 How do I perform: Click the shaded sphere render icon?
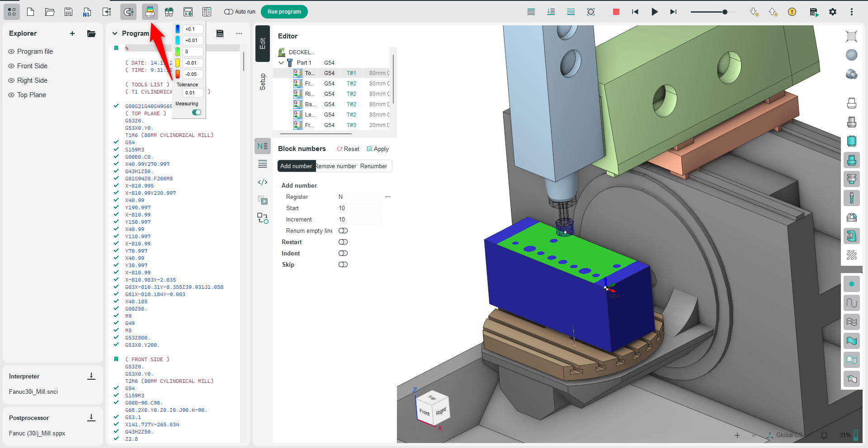pyautogui.click(x=852, y=55)
